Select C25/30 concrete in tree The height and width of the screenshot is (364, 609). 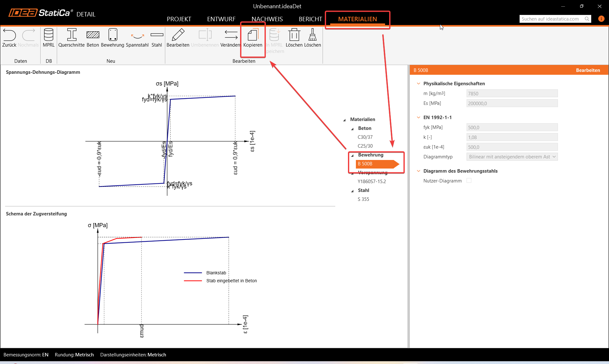pyautogui.click(x=365, y=146)
